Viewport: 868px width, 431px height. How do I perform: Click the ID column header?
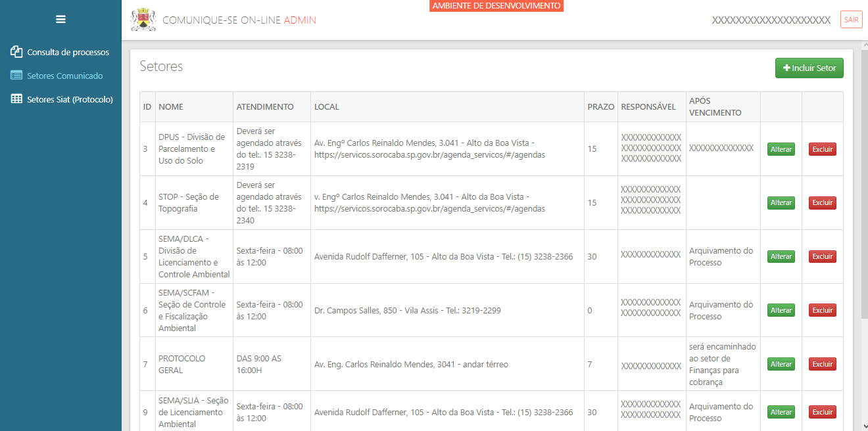tap(147, 106)
